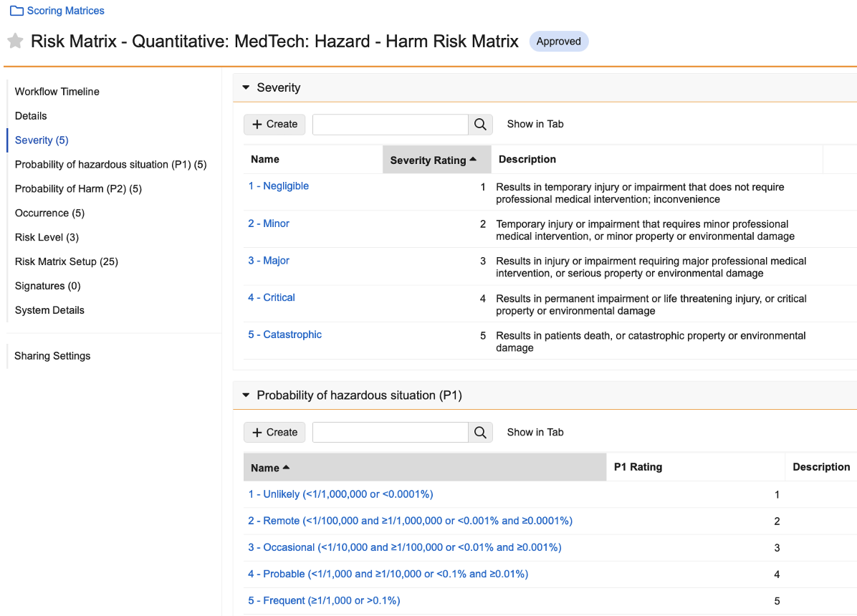Screen dimensions: 857x616
Task: Sort by Severity Rating column
Action: [436, 160]
